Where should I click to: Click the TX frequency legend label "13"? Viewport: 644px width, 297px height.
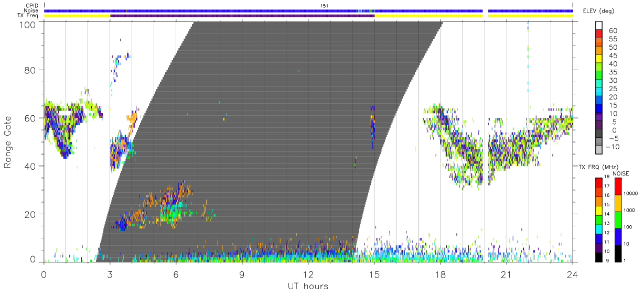click(x=607, y=224)
